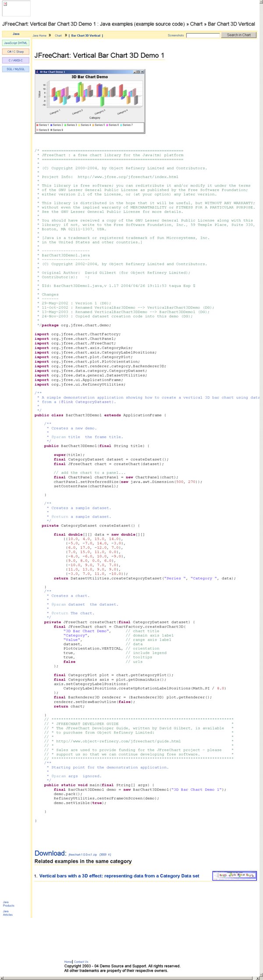
Task: Open the Screenshots link
Action: (176, 35)
